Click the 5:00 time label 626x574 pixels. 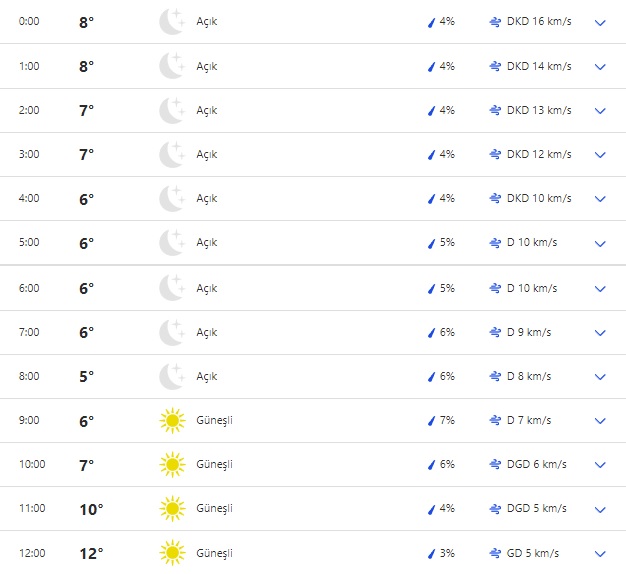point(31,243)
